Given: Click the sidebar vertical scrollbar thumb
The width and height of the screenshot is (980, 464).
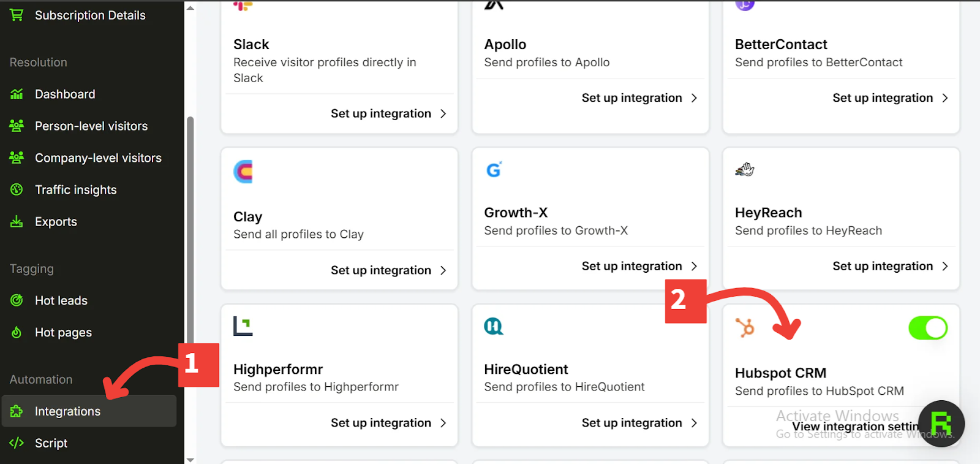Looking at the screenshot, I should pyautogui.click(x=190, y=233).
